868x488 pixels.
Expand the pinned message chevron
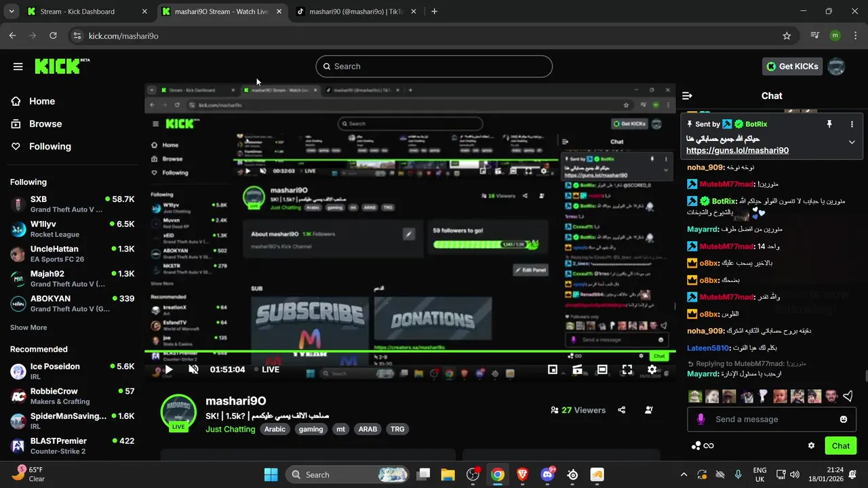click(x=852, y=142)
